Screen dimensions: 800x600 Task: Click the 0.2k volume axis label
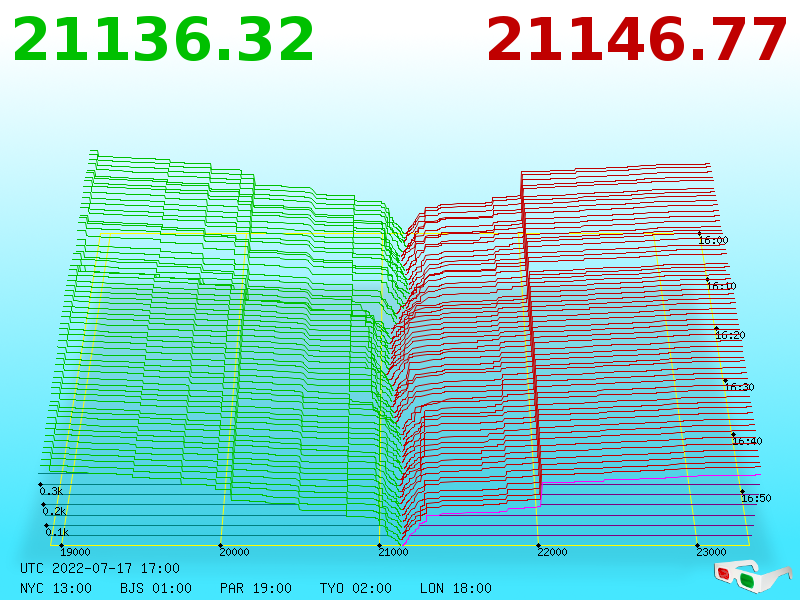tap(54, 511)
